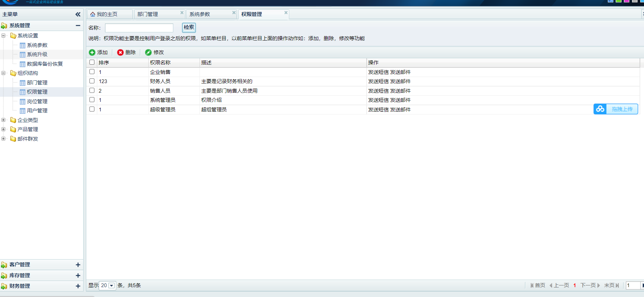Click the home icon on 我的主页 tab

[93, 14]
